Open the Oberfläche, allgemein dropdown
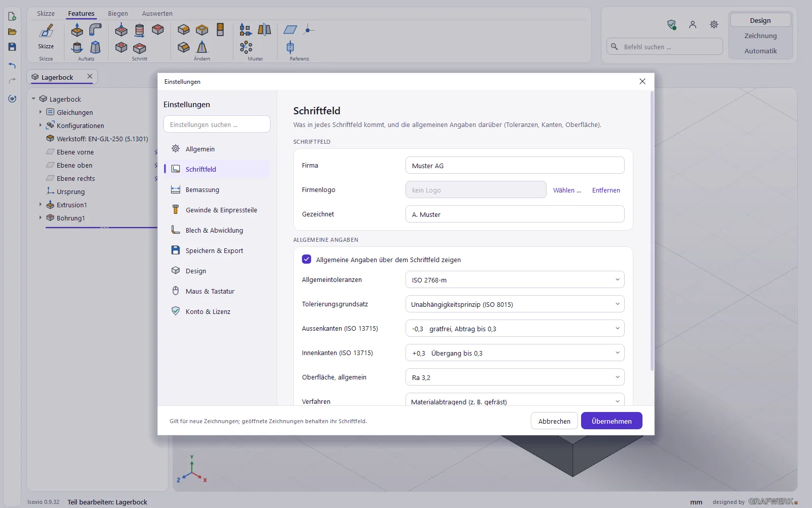This screenshot has height=508, width=812. 515,377
